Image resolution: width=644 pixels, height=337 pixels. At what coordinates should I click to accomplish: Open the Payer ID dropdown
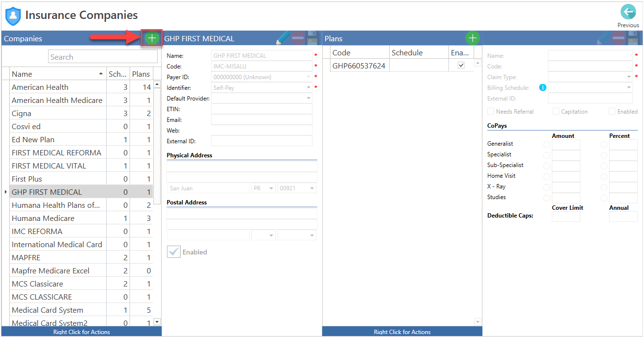308,77
